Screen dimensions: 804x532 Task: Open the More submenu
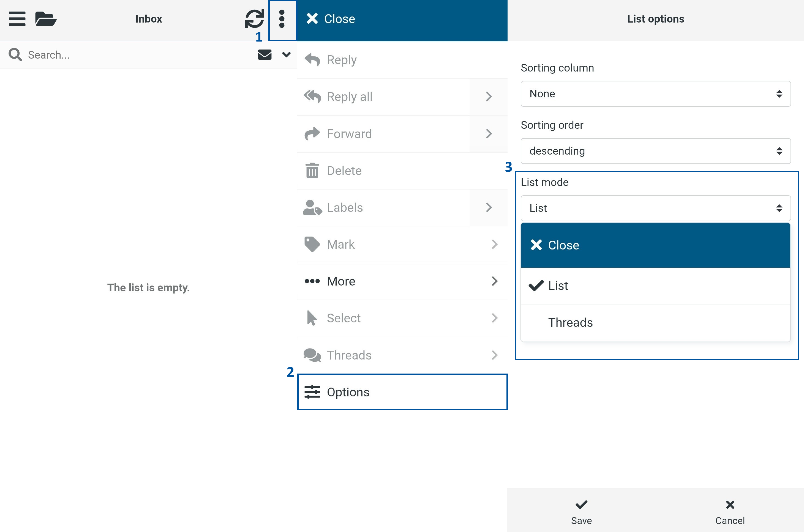click(x=402, y=281)
